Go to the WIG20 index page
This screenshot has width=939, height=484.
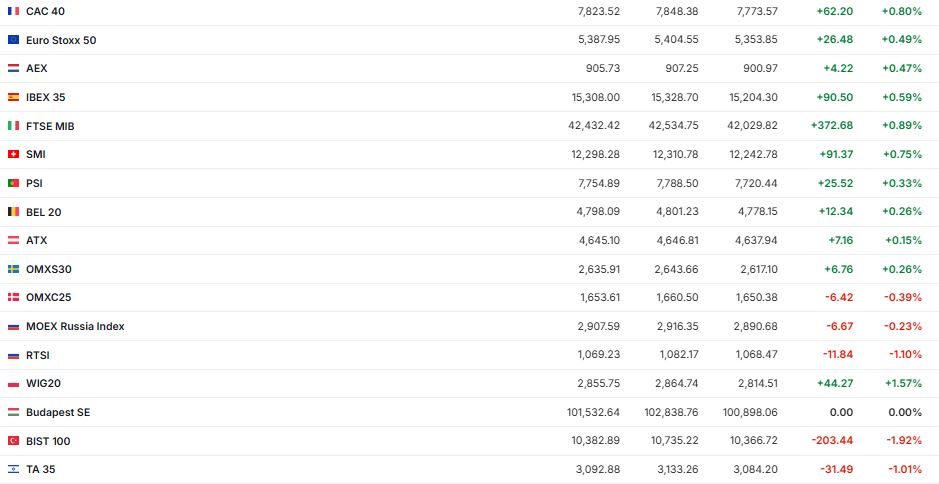[43, 383]
